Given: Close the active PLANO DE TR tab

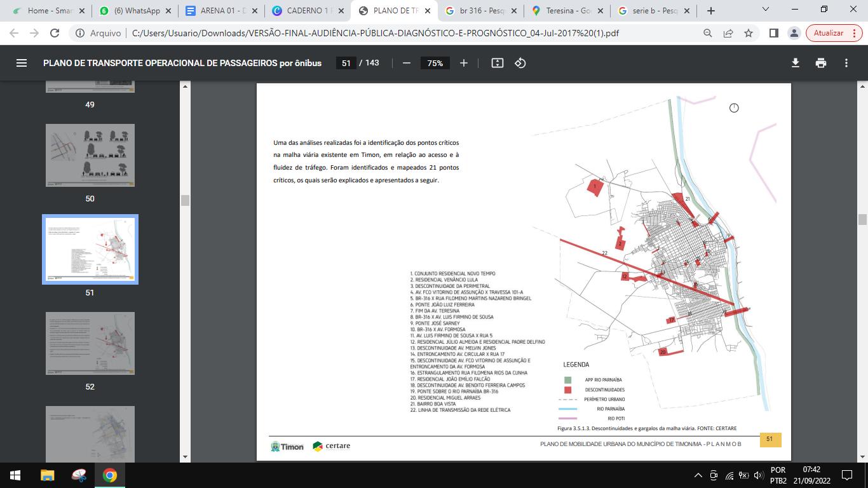Looking at the screenshot, I should click(428, 11).
